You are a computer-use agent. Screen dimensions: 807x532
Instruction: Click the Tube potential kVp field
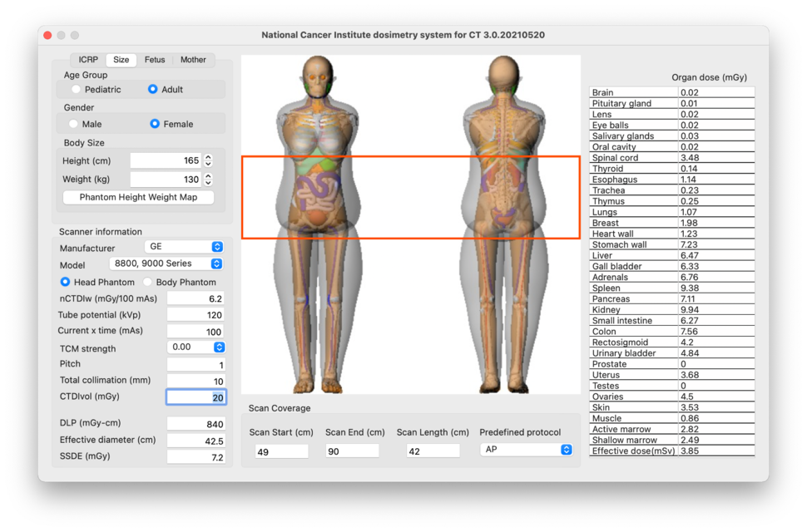tap(196, 315)
